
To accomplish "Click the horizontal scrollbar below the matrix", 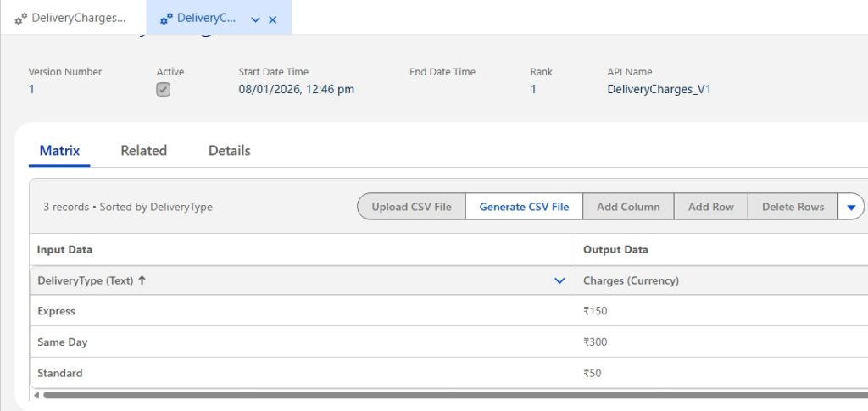I will 424,395.
